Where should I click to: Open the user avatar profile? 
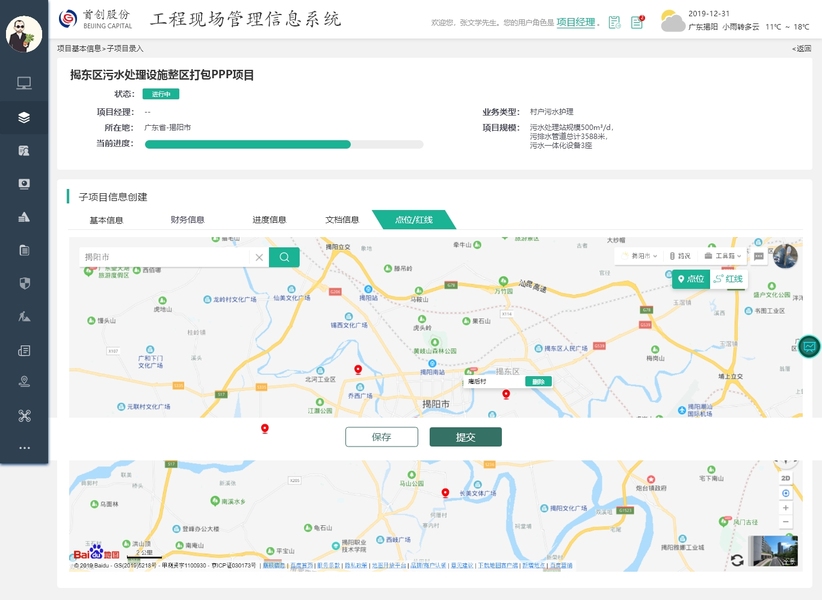[x=24, y=34]
